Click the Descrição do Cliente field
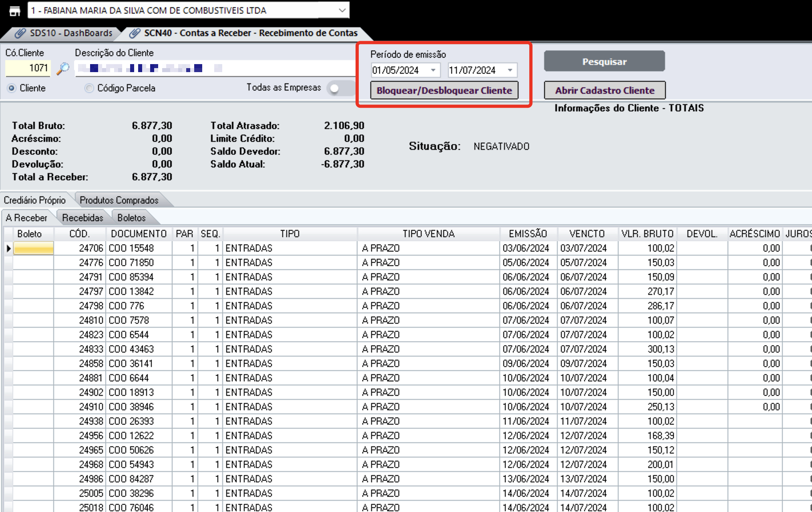This screenshot has height=512, width=812. 215,68
